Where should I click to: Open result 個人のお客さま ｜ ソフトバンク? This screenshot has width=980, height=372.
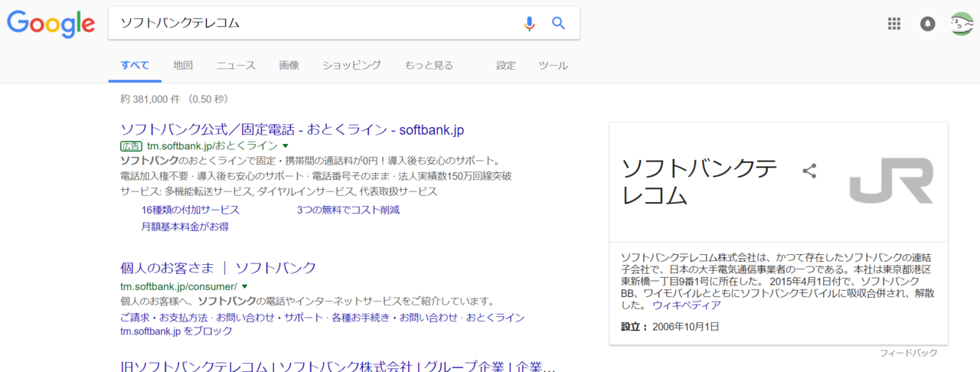pos(219,268)
